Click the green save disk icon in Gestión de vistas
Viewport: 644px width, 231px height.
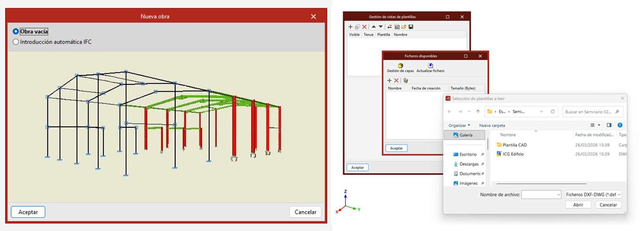tap(411, 27)
